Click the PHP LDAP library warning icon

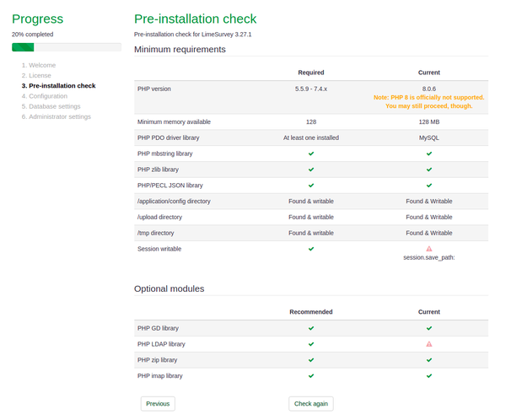point(428,344)
